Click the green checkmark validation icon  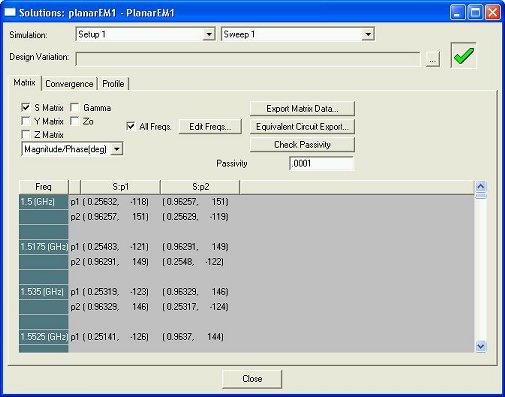click(x=463, y=55)
